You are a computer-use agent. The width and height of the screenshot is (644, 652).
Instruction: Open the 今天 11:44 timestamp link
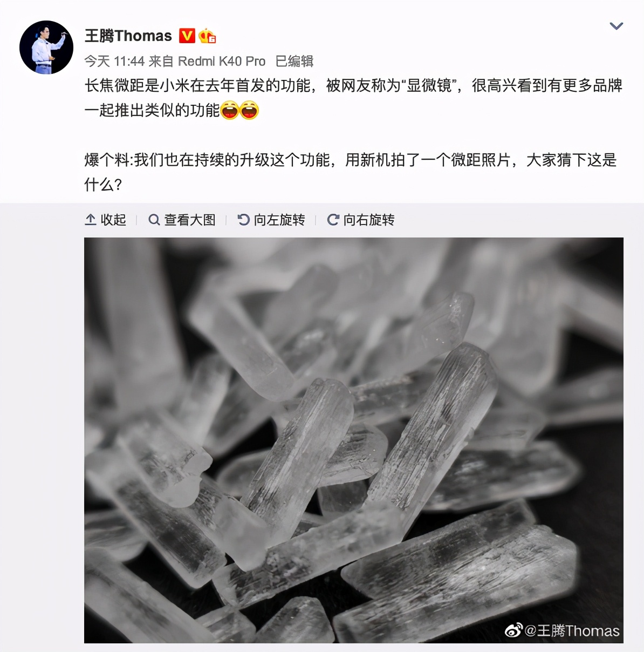click(x=114, y=61)
